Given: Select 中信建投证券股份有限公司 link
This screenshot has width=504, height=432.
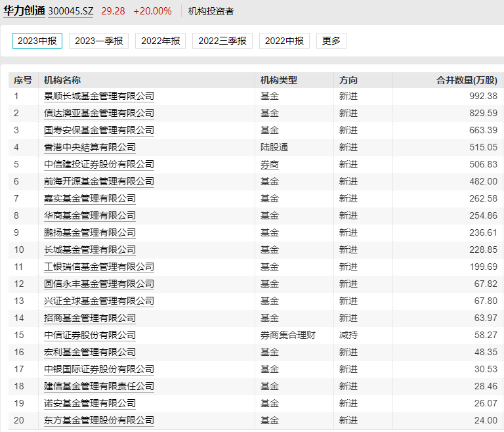Looking at the screenshot, I should 98,164.
